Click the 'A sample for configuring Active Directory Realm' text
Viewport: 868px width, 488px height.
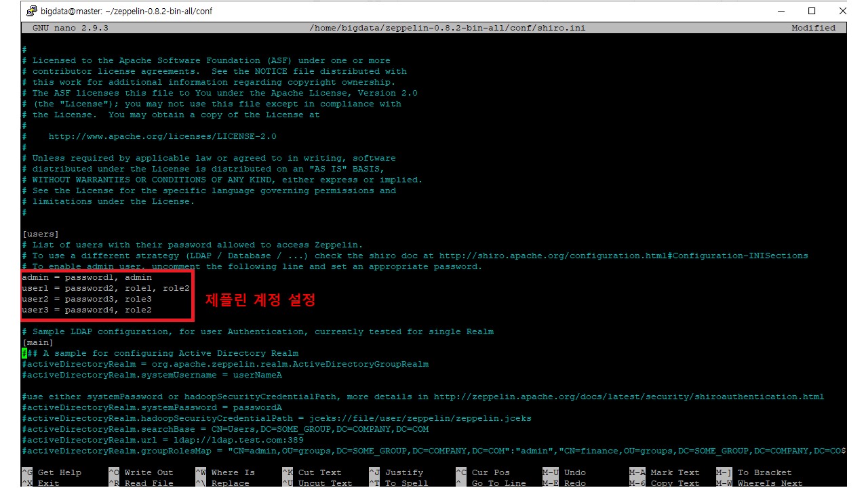[x=171, y=353]
